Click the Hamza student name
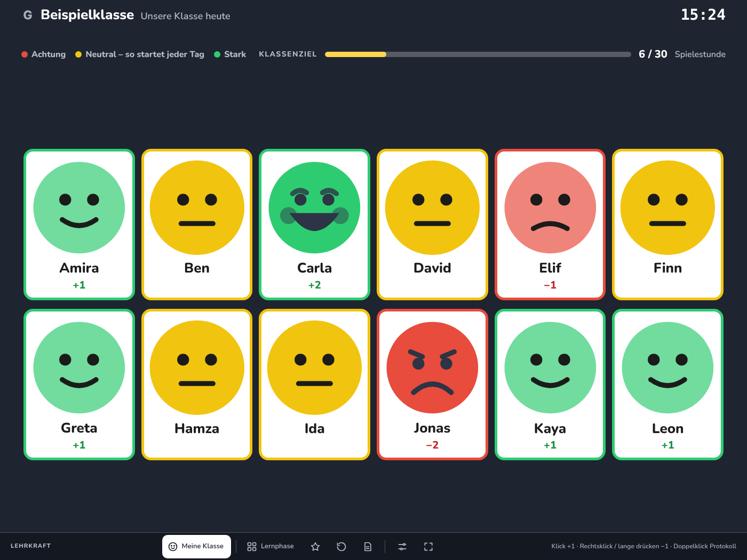This screenshot has width=747, height=560. point(197,428)
